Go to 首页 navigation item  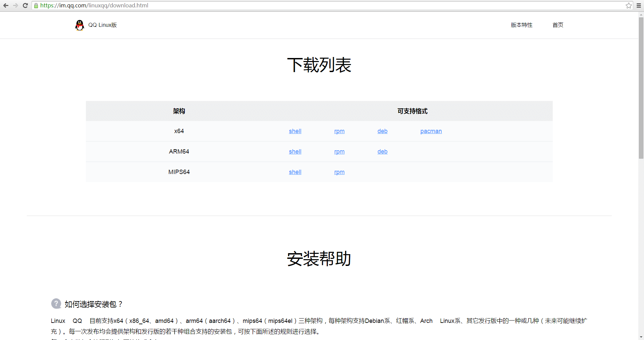click(558, 25)
